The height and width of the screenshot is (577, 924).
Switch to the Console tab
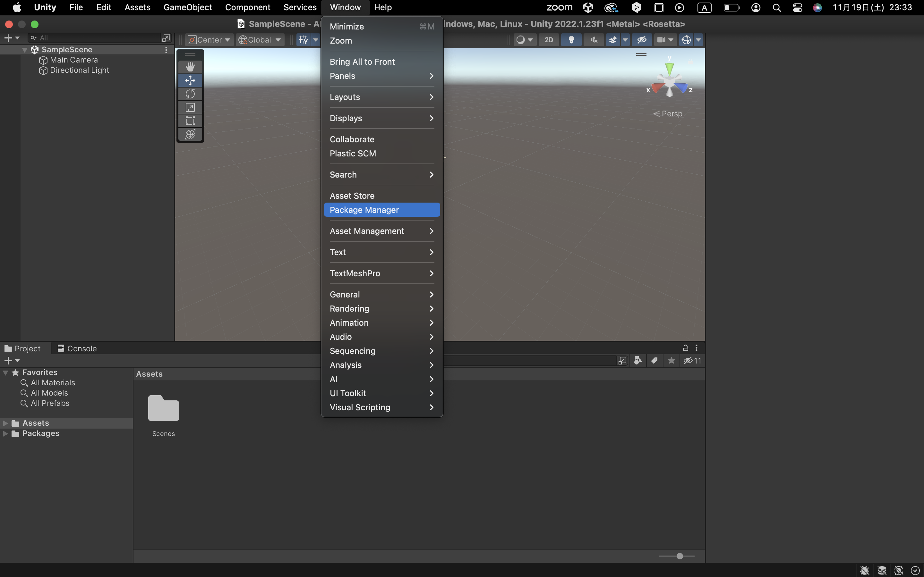pos(77,348)
